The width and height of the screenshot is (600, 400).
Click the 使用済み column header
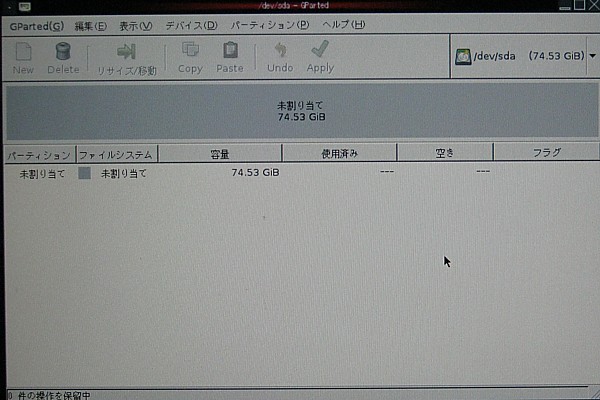[339, 153]
